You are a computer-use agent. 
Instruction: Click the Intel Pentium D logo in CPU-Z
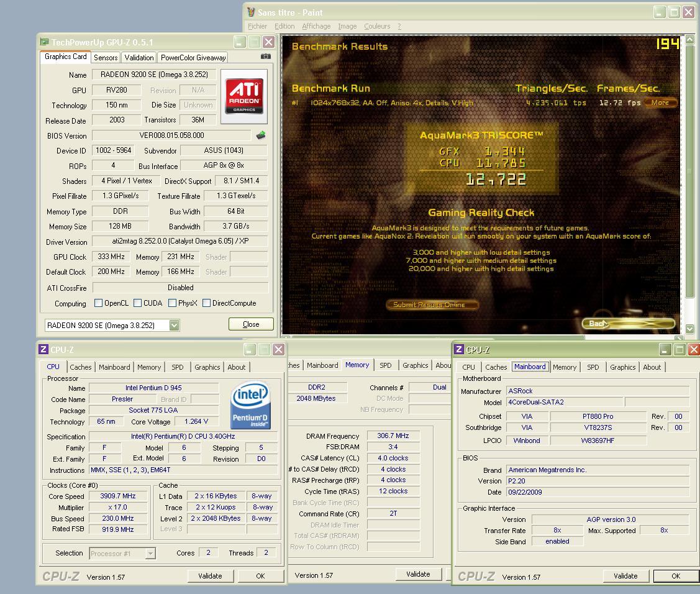pos(250,405)
